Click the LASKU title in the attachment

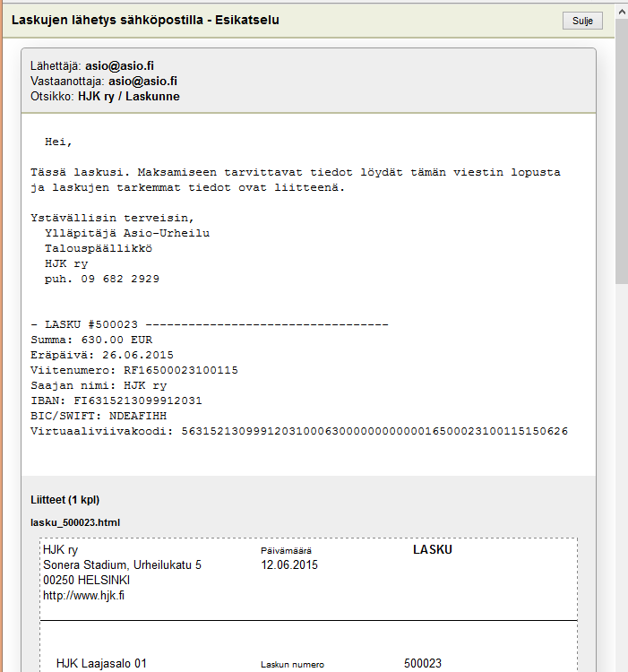click(432, 549)
